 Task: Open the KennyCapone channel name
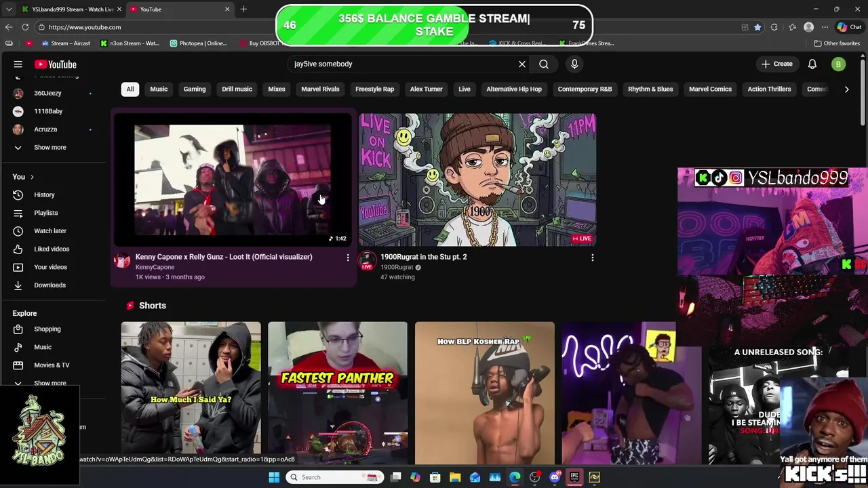pos(155,267)
